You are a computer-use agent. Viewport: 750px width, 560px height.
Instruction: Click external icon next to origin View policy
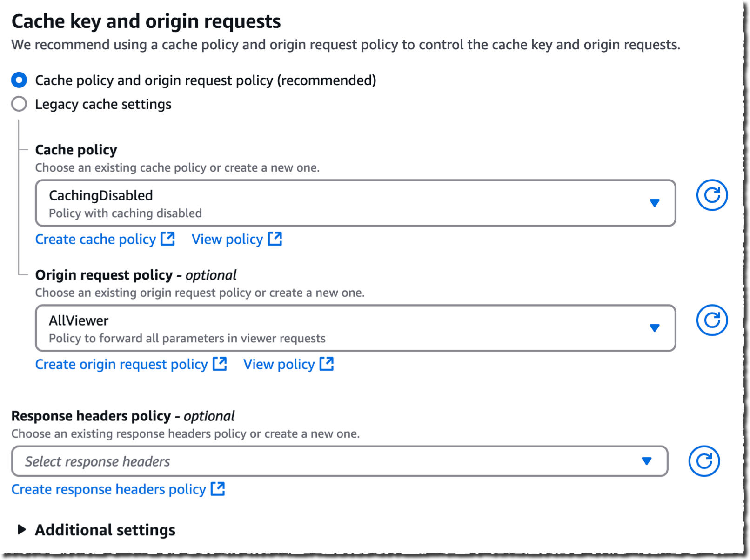click(x=327, y=364)
